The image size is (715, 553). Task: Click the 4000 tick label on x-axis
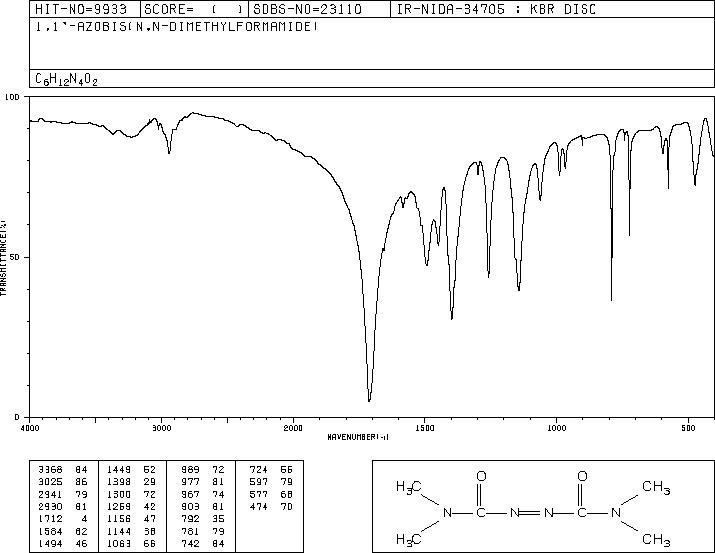30,428
